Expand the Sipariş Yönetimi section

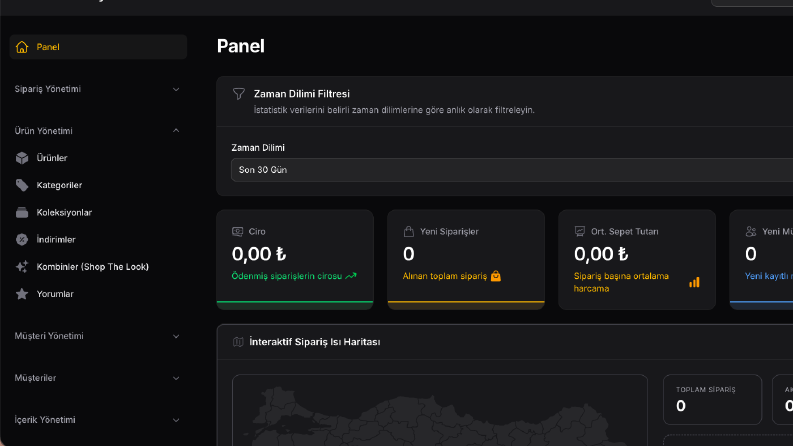point(98,89)
